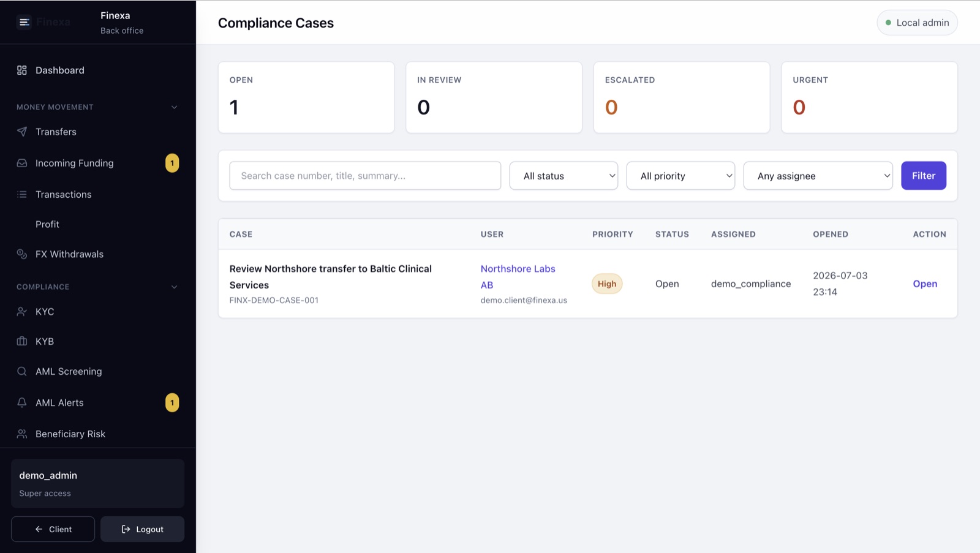
Task: Open the All priority dropdown
Action: pos(680,176)
